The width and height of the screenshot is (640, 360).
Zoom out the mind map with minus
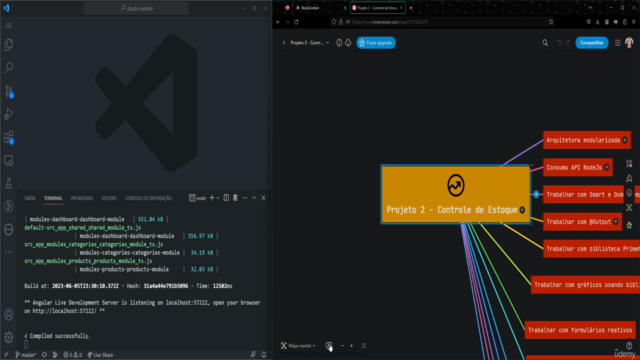[x=342, y=346]
